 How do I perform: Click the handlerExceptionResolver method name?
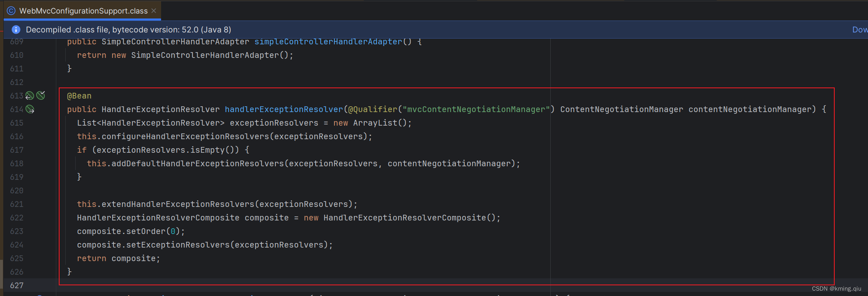pyautogui.click(x=284, y=109)
